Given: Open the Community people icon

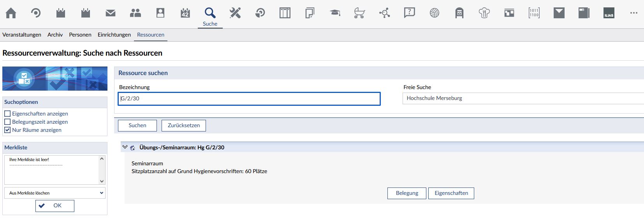Looking at the screenshot, I should 135,13.
